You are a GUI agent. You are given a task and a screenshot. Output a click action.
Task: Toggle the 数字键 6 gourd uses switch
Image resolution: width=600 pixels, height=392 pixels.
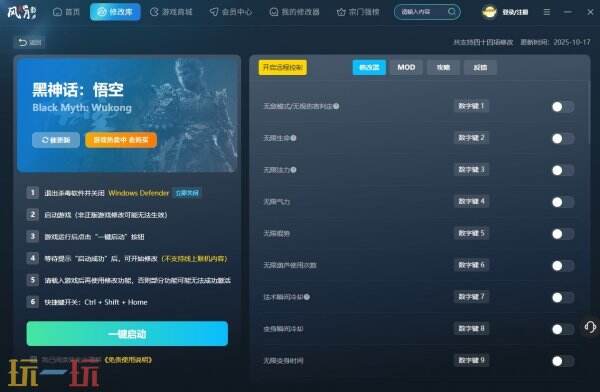pos(562,266)
